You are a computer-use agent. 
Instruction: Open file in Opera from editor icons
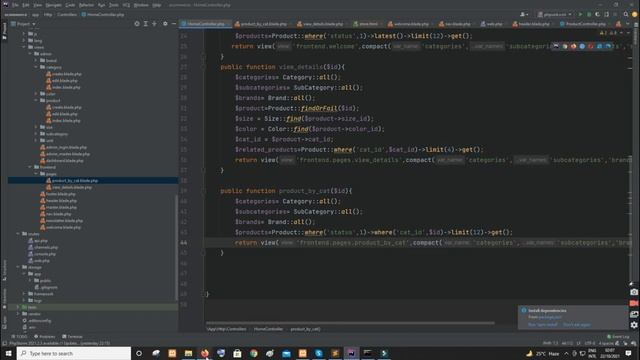point(591,46)
